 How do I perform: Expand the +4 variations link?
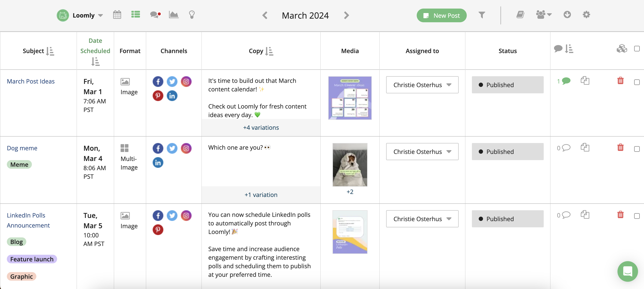261,128
